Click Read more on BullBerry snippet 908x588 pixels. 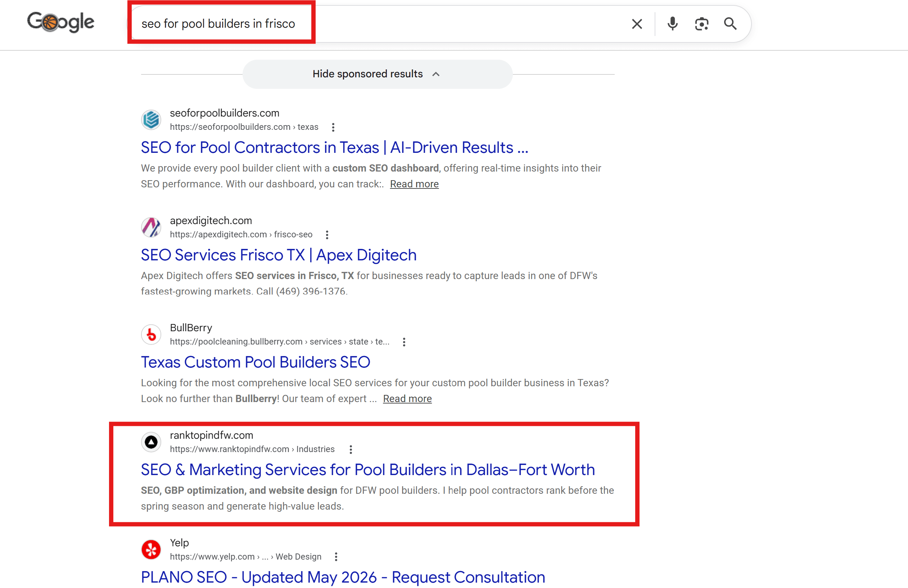tap(407, 398)
